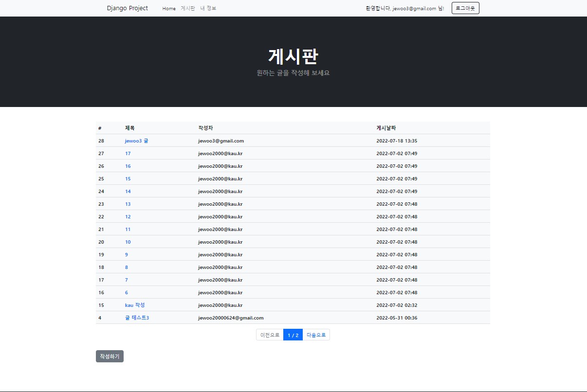Open post '15' from the list
The width and height of the screenshot is (587, 392).
[128, 178]
